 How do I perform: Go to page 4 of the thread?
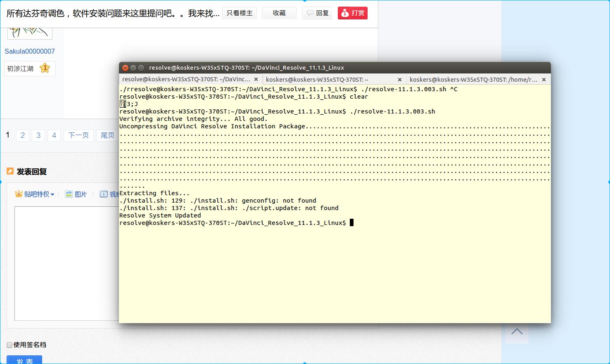point(54,135)
